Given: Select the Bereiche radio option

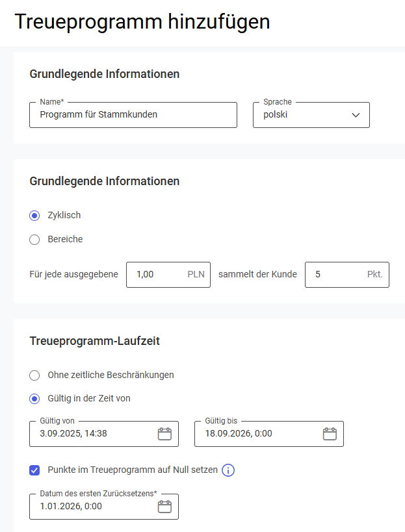Looking at the screenshot, I should [x=34, y=239].
